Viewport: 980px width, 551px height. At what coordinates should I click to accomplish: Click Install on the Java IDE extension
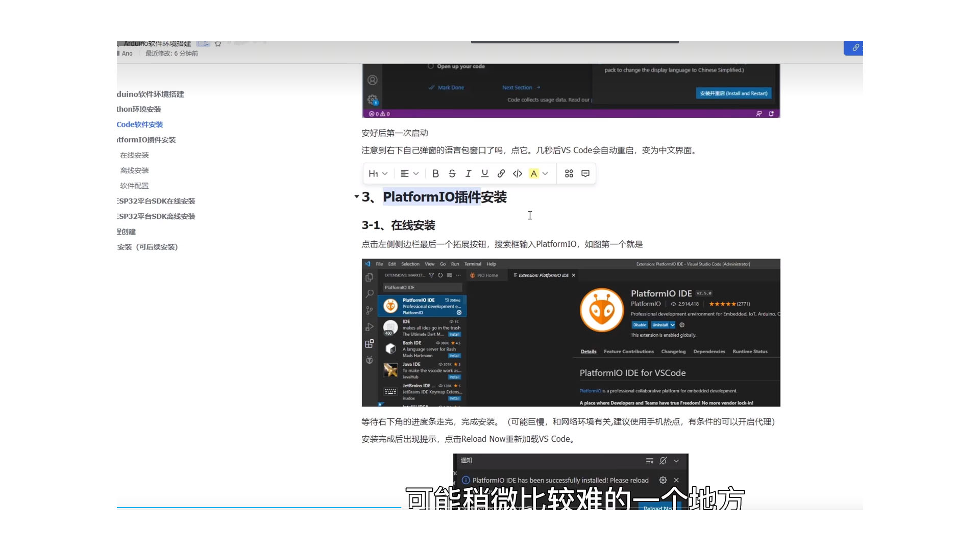[454, 377]
